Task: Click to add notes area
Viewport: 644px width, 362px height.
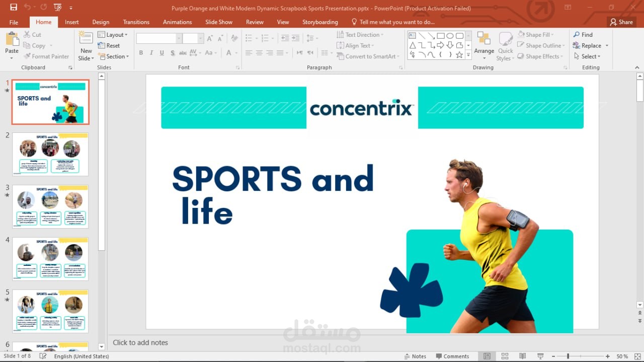Action: [x=140, y=342]
